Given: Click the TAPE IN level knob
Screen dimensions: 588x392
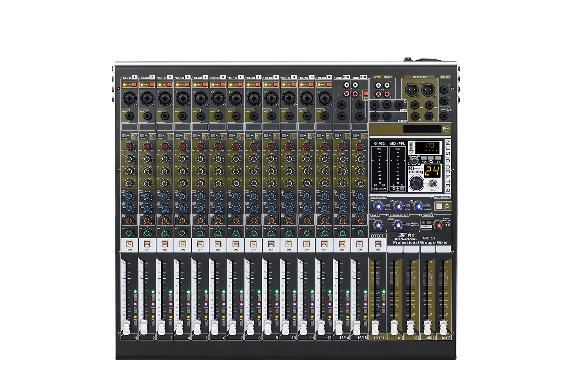Looking at the screenshot, I should [x=379, y=225].
